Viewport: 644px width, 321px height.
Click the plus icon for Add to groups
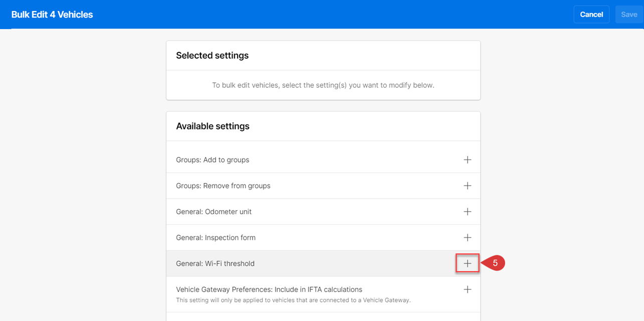(x=467, y=159)
